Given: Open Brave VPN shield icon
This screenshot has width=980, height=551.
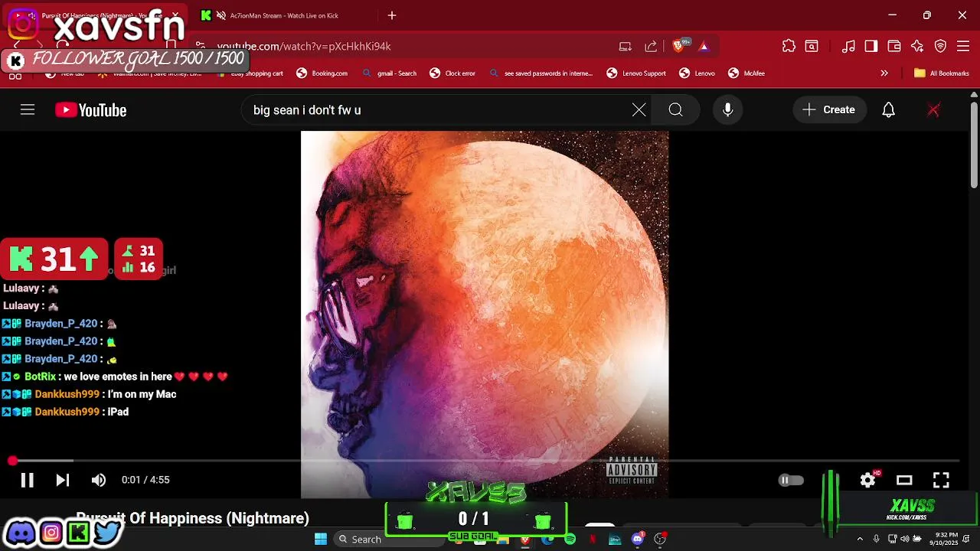Looking at the screenshot, I should click(x=941, y=47).
